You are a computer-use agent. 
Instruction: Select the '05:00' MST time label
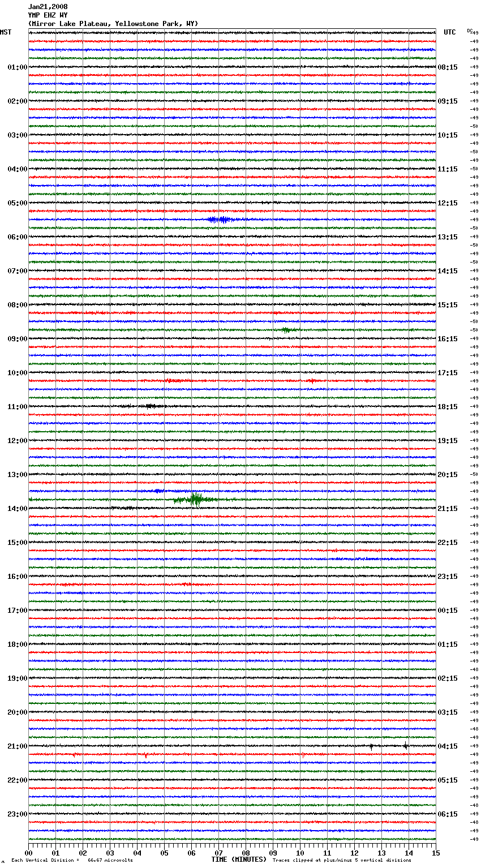click(18, 203)
